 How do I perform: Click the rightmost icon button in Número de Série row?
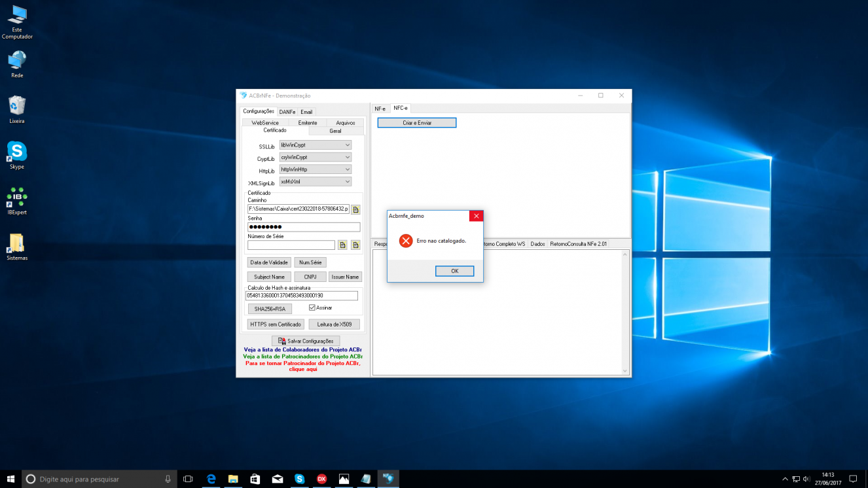[355, 245]
